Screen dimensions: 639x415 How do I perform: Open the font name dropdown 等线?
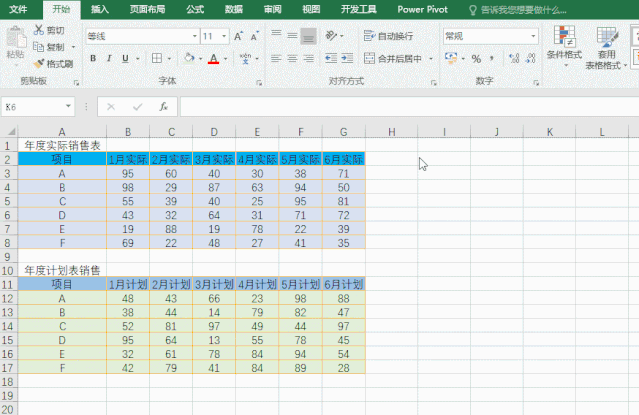click(x=195, y=36)
